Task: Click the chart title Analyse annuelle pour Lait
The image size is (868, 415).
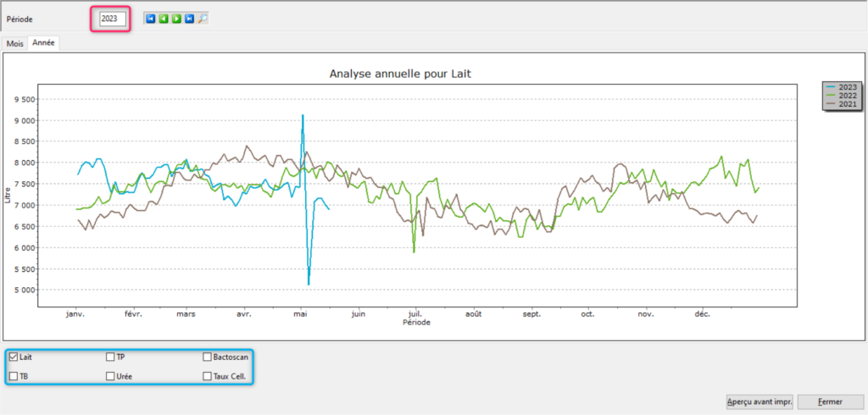Action: pyautogui.click(x=400, y=74)
